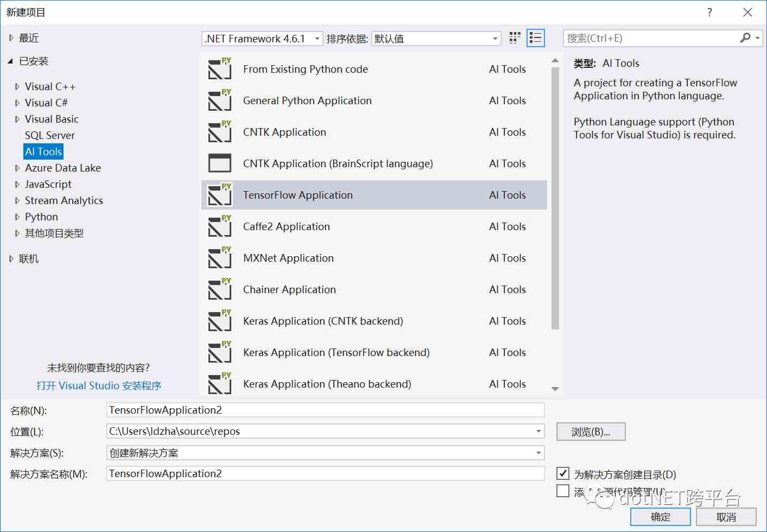Viewport: 767px width, 532px height.
Task: Select SQL Server in the tree
Action: [50, 135]
